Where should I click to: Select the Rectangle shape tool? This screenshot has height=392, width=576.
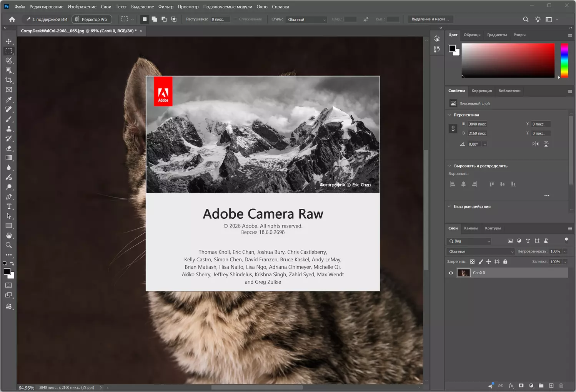(8, 226)
